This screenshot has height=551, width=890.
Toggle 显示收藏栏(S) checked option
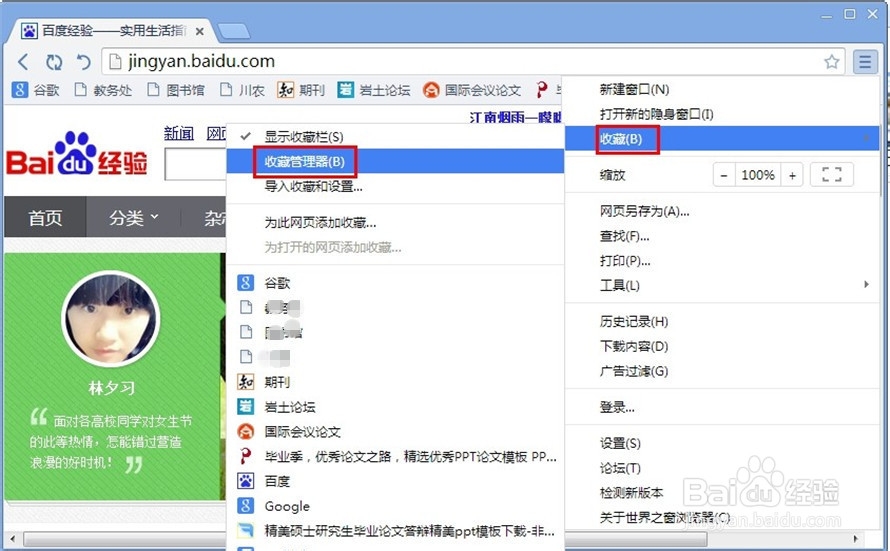pos(395,137)
